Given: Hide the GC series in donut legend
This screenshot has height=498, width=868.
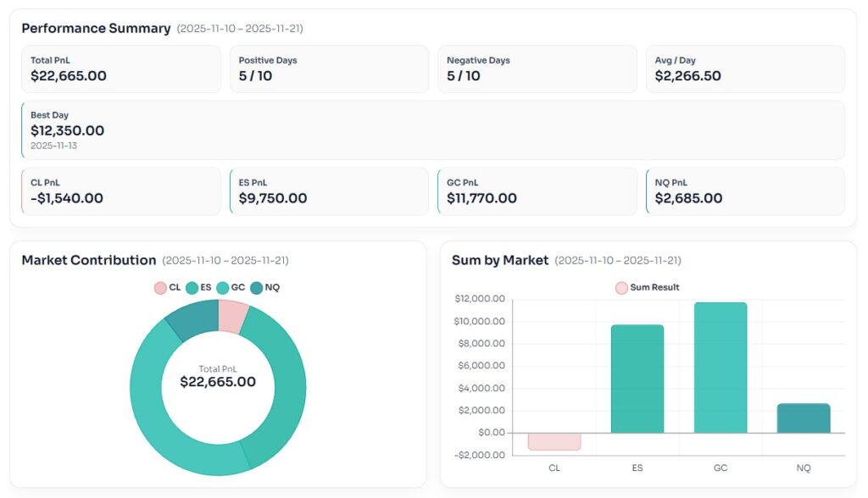Looking at the screenshot, I should point(231,288).
